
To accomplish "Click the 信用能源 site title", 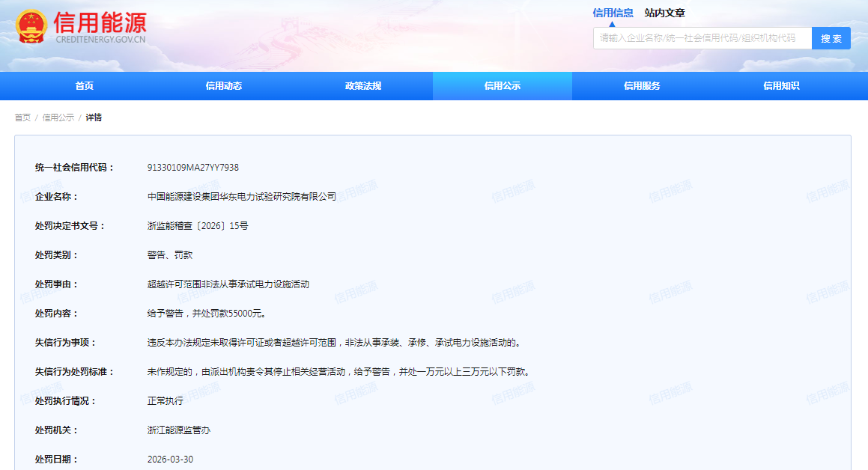I will (x=100, y=22).
